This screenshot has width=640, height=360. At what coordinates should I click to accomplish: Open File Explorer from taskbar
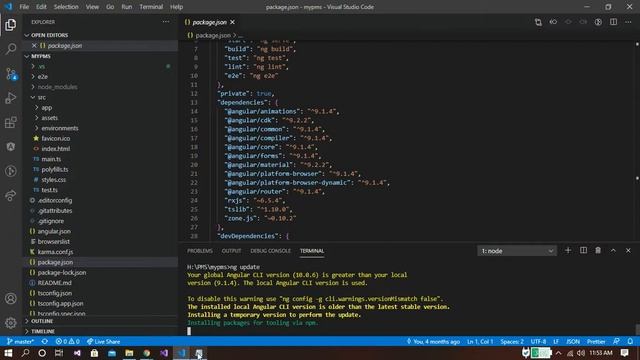coord(129,353)
